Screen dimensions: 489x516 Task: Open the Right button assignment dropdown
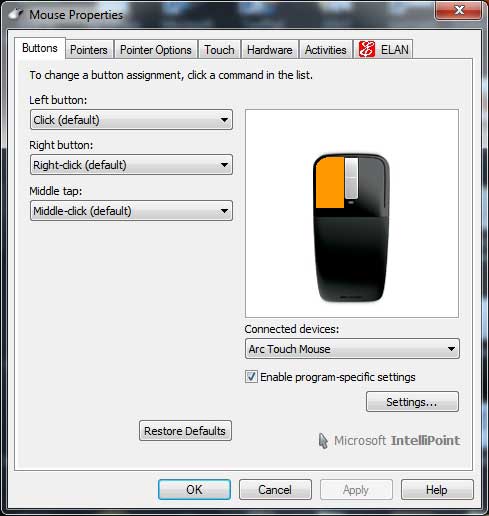131,165
